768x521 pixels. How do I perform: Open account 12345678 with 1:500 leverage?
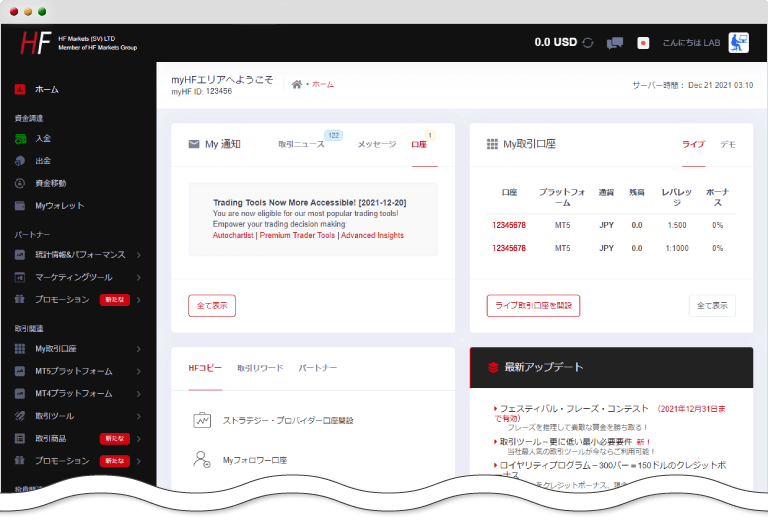[509, 225]
